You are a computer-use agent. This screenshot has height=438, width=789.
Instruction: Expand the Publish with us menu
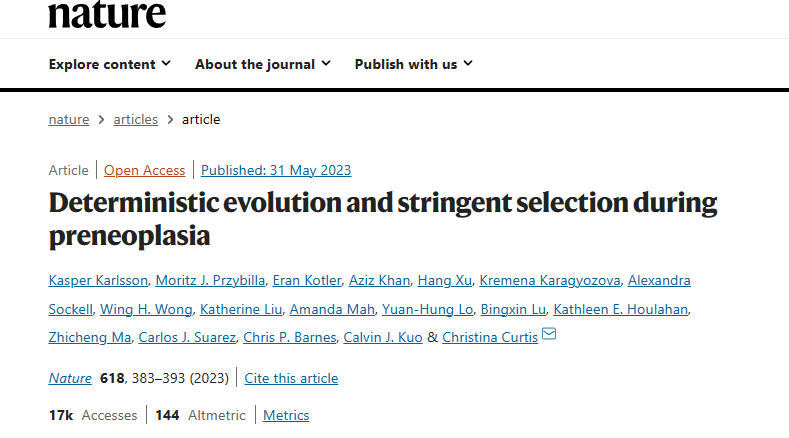(414, 64)
